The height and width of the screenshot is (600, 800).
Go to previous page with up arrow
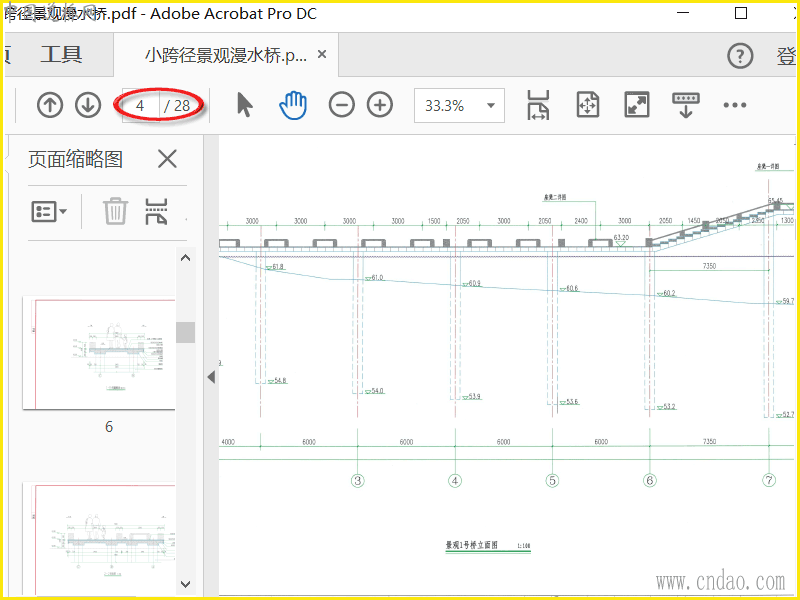coord(50,106)
